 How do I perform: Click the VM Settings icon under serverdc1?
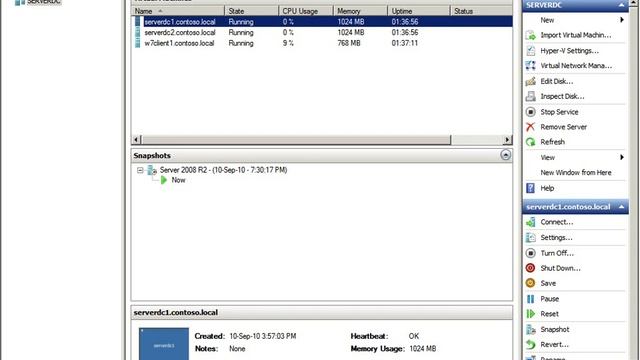coord(530,238)
